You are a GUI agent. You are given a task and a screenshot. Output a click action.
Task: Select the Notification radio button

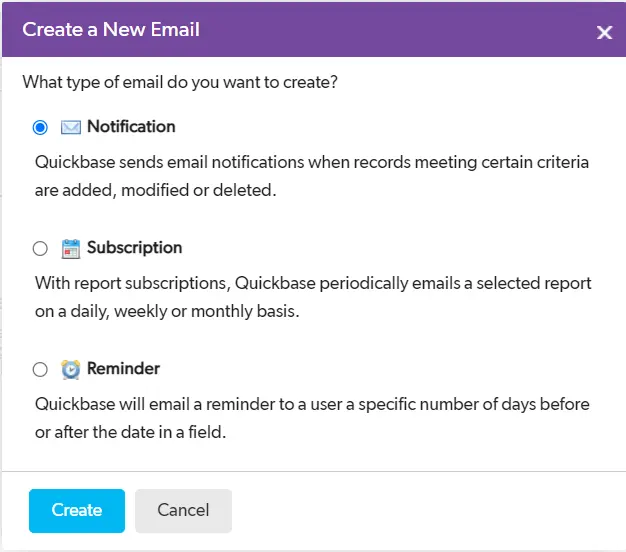(x=40, y=127)
